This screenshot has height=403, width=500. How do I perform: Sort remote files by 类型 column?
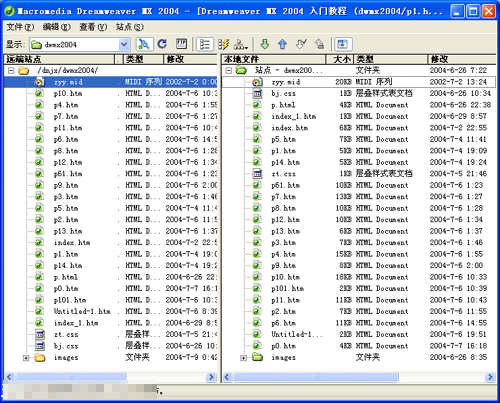[143, 59]
